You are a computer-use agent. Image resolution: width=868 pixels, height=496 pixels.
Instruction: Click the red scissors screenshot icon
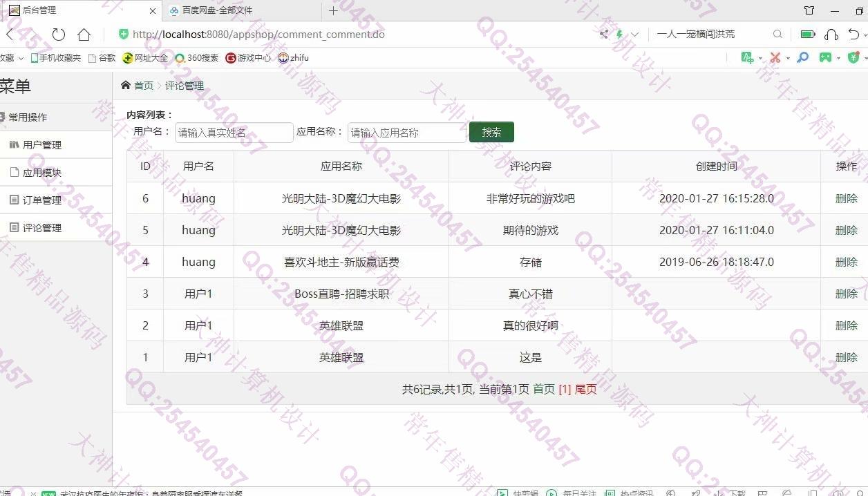coord(775,58)
